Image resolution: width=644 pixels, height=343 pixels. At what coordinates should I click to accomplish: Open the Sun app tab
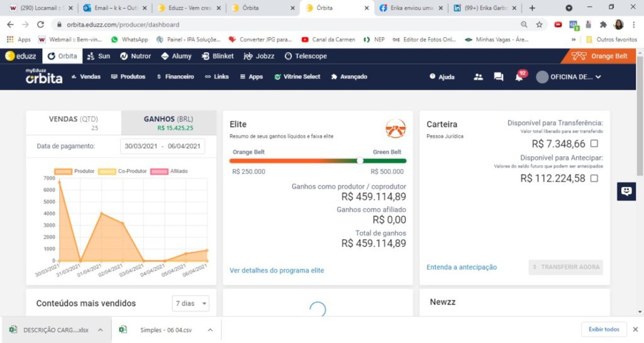pyautogui.click(x=99, y=56)
